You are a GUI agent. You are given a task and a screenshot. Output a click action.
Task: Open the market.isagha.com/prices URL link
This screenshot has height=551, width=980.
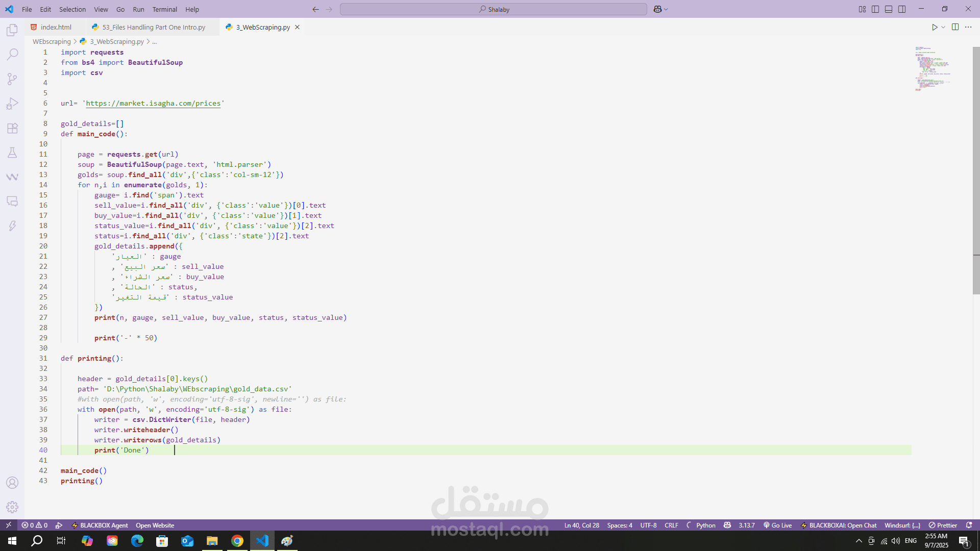point(153,103)
